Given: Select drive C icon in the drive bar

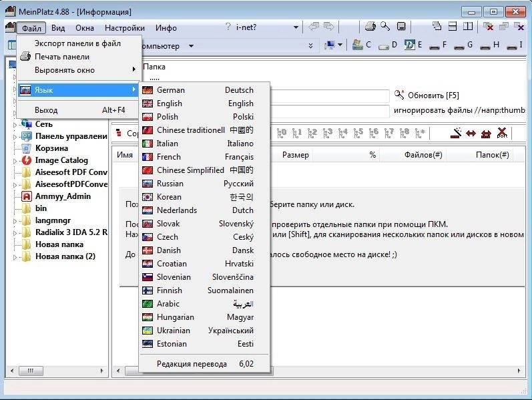Looking at the screenshot, I should click(x=357, y=45).
